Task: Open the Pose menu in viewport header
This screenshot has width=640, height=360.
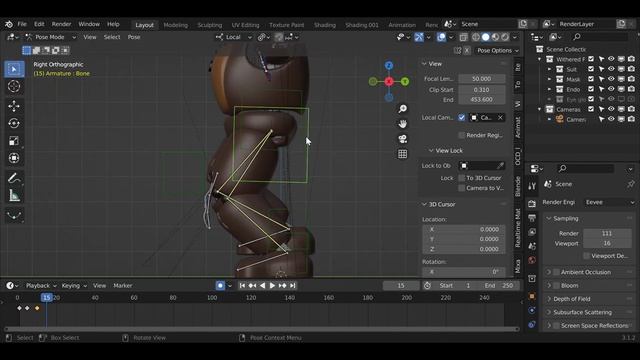Action: (134, 37)
